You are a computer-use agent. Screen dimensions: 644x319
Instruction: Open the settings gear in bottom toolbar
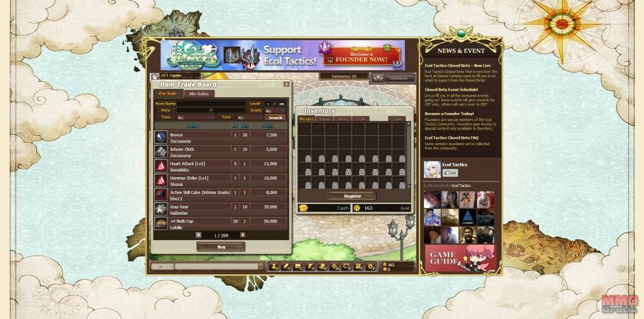370,267
